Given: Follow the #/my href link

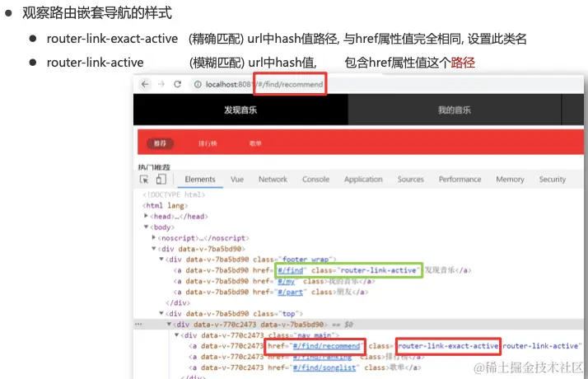Looking at the screenshot, I should 286,281.
